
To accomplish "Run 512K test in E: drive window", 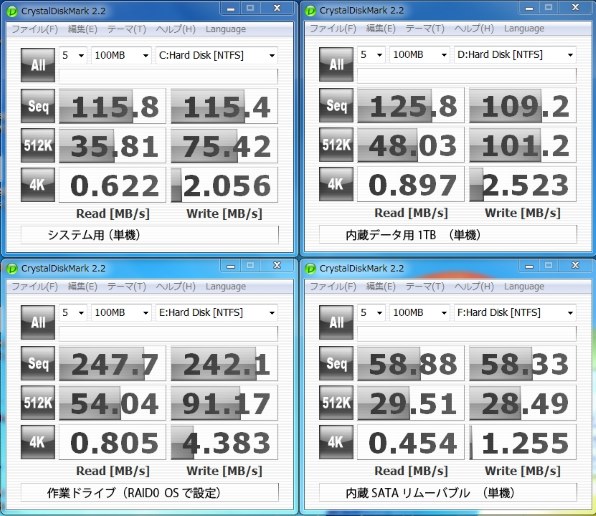I will 38,403.
